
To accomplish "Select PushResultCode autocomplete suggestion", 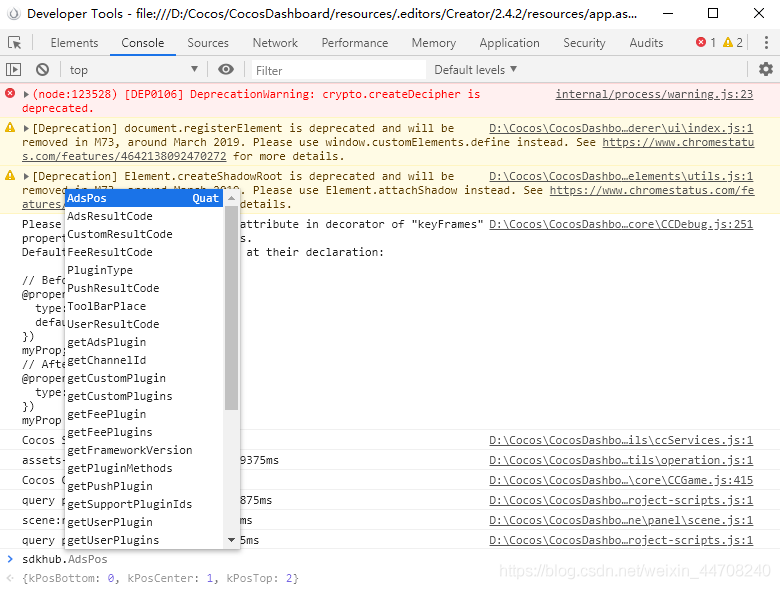I will click(x=144, y=288).
